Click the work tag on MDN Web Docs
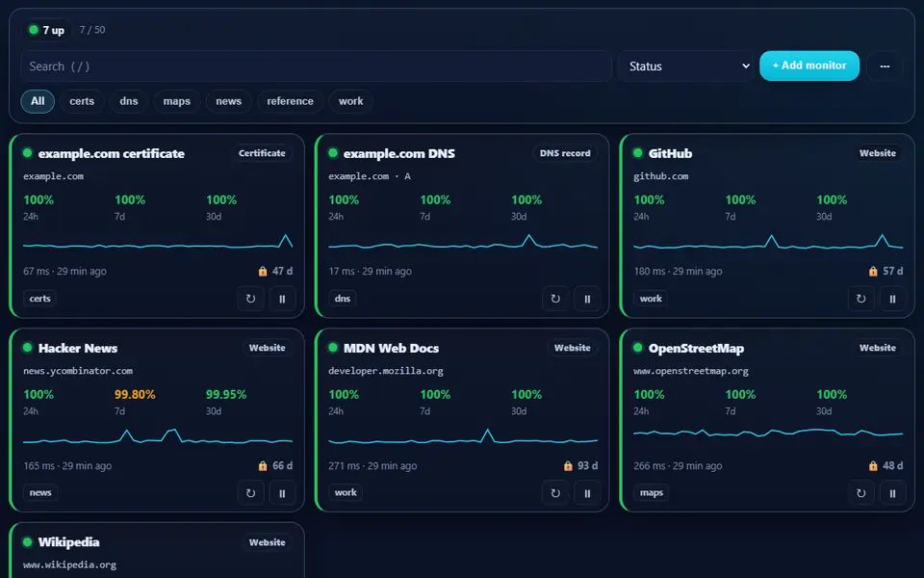Screen dimensions: 924x578 point(346,492)
